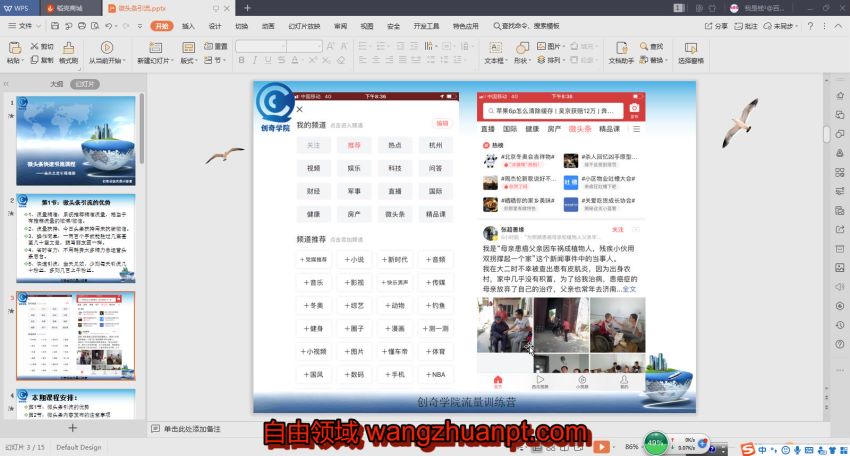Click the Copy (复制) icon

35,60
